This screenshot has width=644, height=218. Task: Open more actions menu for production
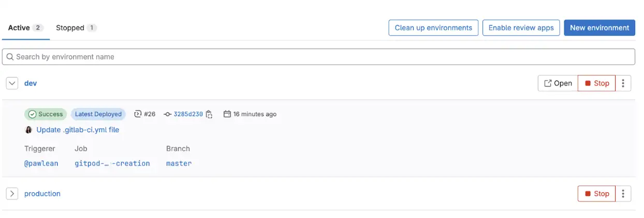(x=623, y=194)
